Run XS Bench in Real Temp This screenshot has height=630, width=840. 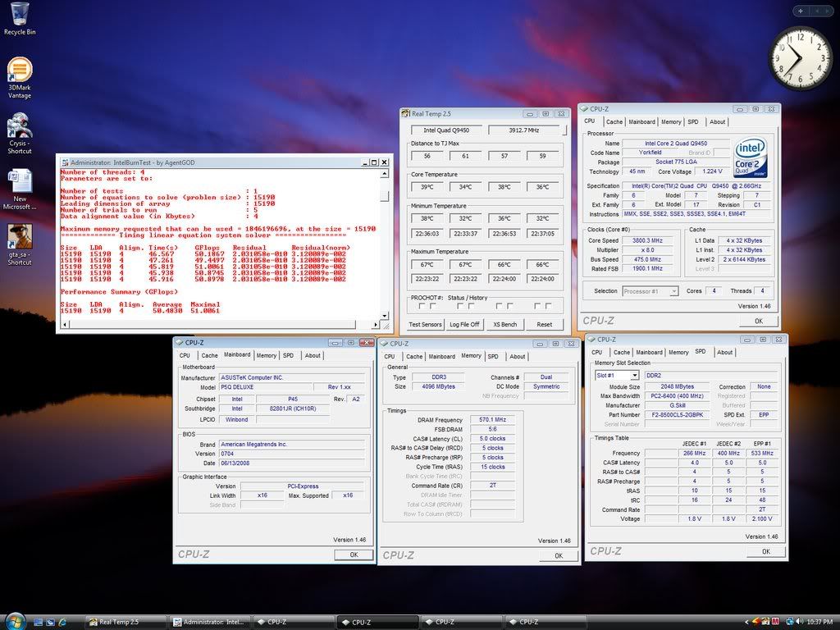point(504,325)
